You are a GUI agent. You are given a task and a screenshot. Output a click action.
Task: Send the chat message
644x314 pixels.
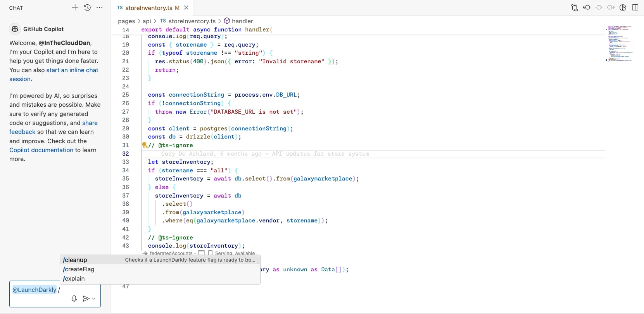pyautogui.click(x=86, y=298)
